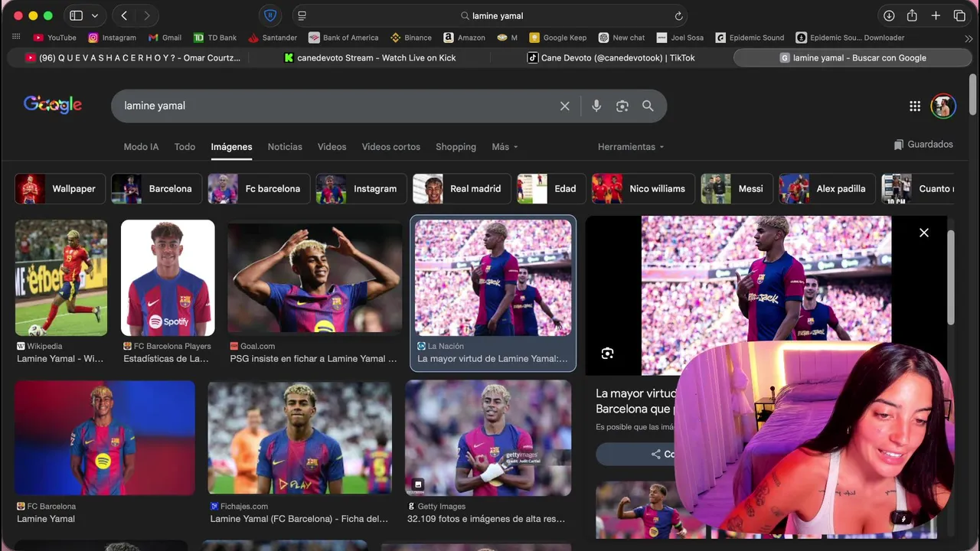Viewport: 980px width, 551px height.
Task: Close the image preview panel
Action: coord(924,233)
